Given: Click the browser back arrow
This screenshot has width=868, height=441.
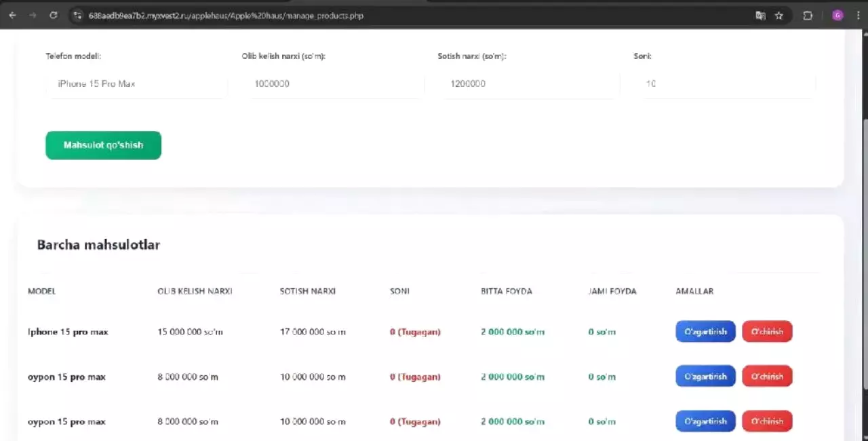Looking at the screenshot, I should click(x=12, y=15).
